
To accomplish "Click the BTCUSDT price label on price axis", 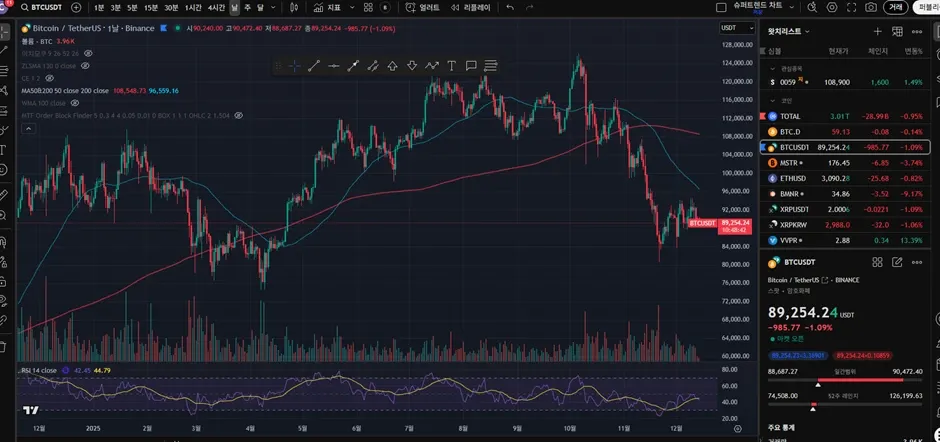I will pos(734,225).
